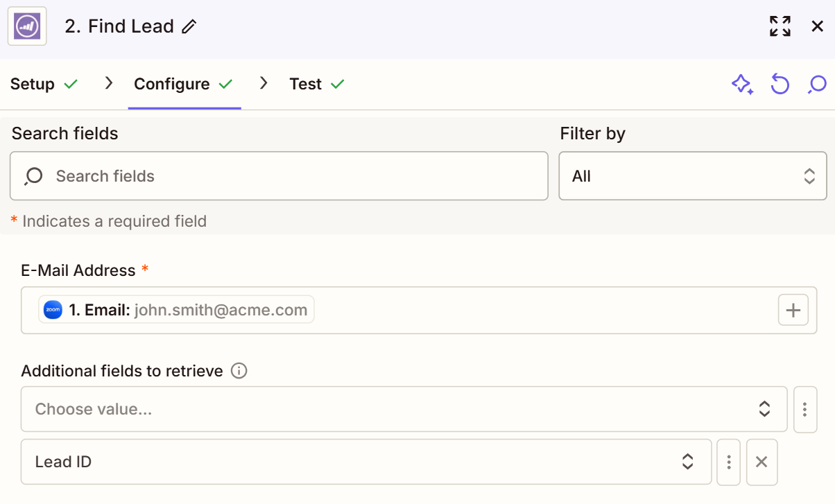Click the info icon beside Additional fields
This screenshot has height=504, width=835.
(239, 371)
